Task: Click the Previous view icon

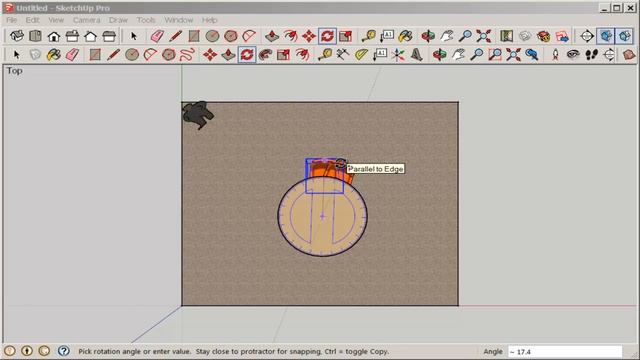Action: (532, 54)
